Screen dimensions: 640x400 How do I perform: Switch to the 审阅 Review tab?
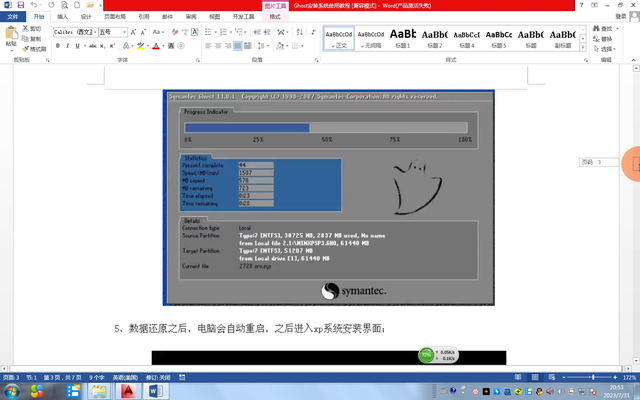[x=191, y=17]
